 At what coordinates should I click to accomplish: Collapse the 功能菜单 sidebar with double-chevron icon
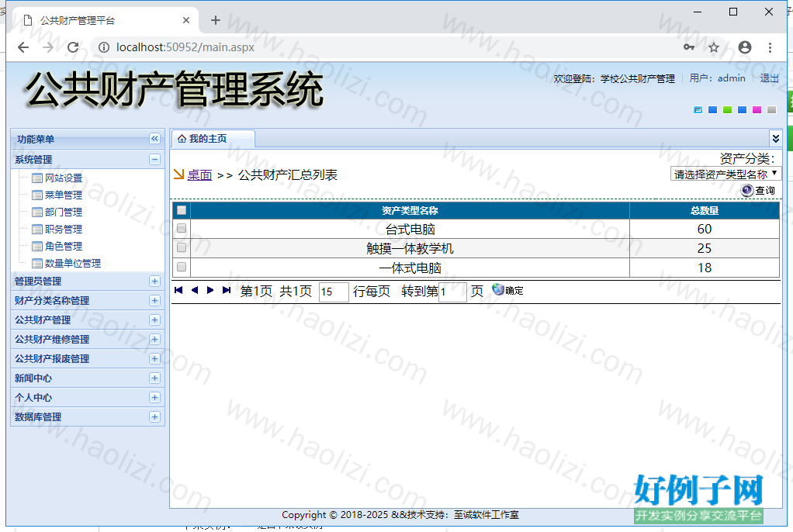coord(154,139)
